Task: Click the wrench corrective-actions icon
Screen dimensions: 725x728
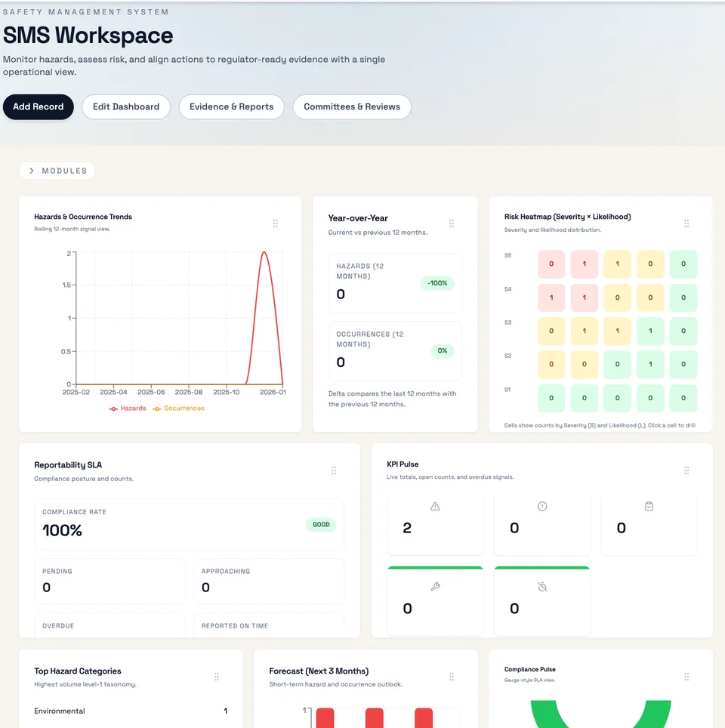Action: pyautogui.click(x=435, y=586)
